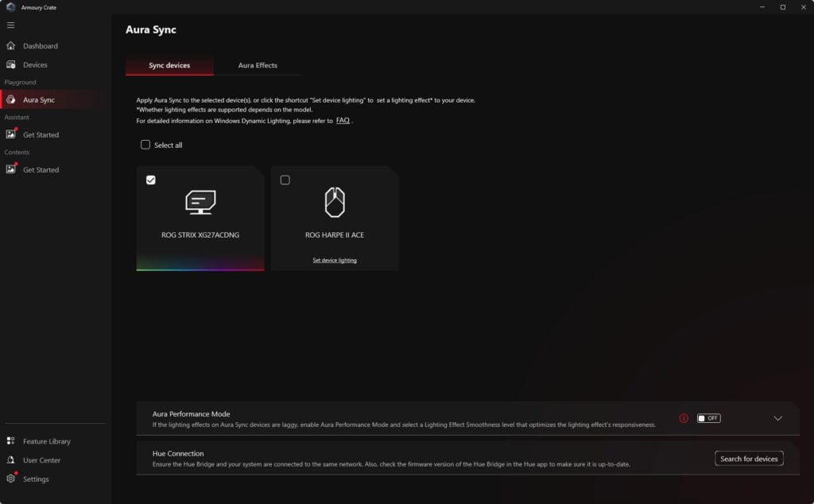Click Get Started under Contents
Screen dimensions: 814x504
tap(41, 170)
